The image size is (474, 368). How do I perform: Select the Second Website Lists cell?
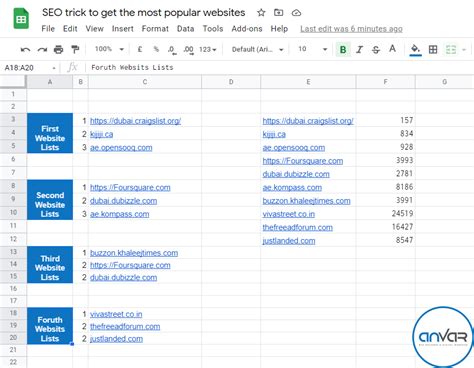(x=50, y=200)
